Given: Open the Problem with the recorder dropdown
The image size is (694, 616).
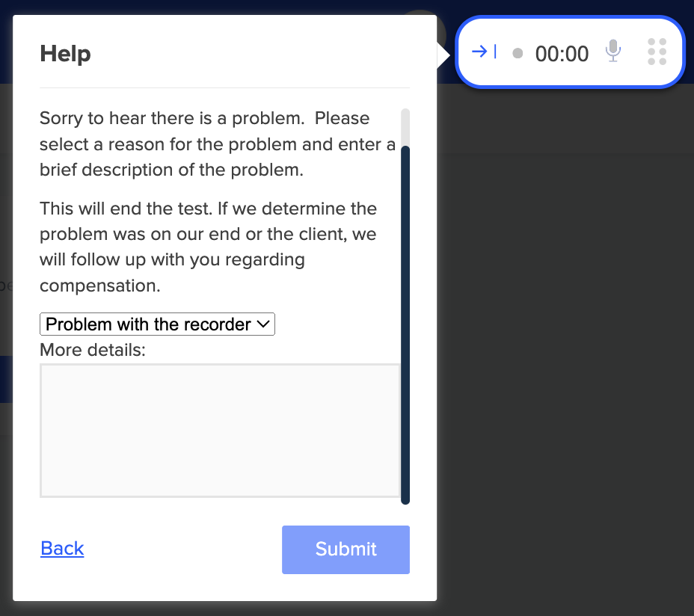Looking at the screenshot, I should (157, 324).
